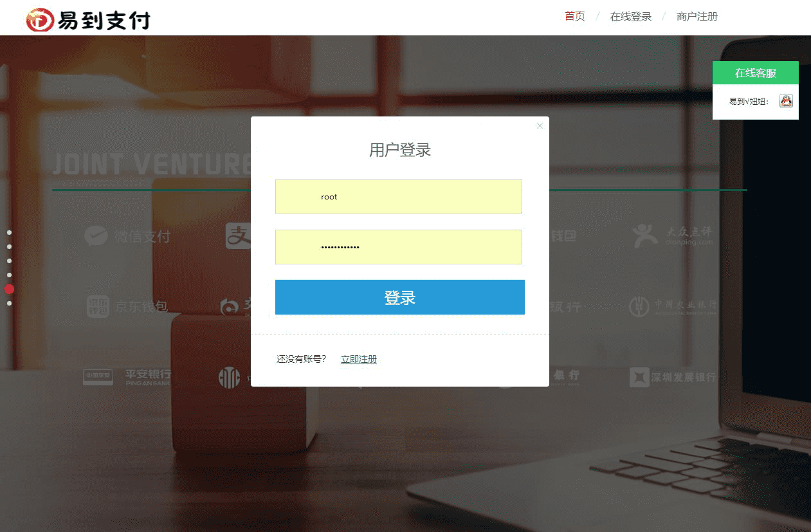811x532 pixels.
Task: Open the 首页 navigation menu item
Action: pyautogui.click(x=574, y=16)
